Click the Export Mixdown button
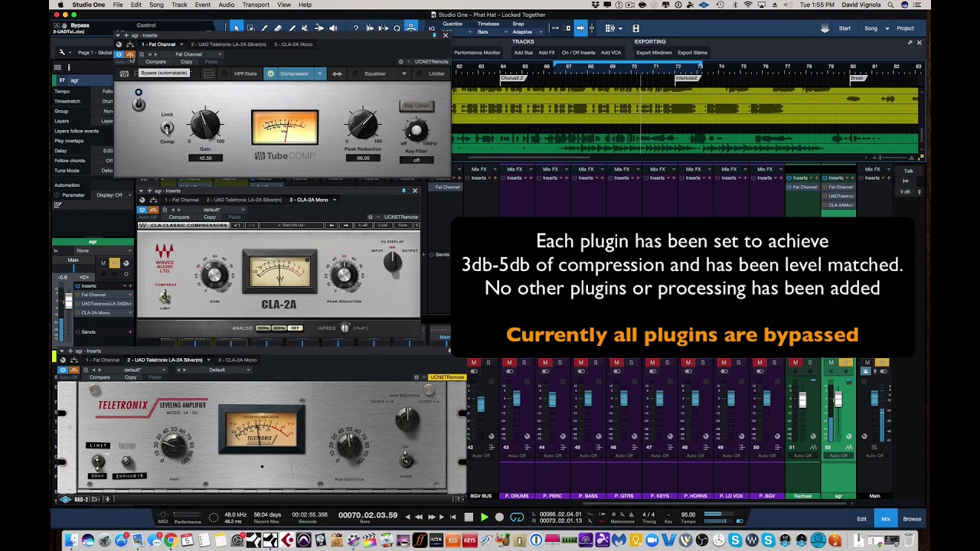Image resolution: width=980 pixels, height=551 pixels. tap(654, 53)
